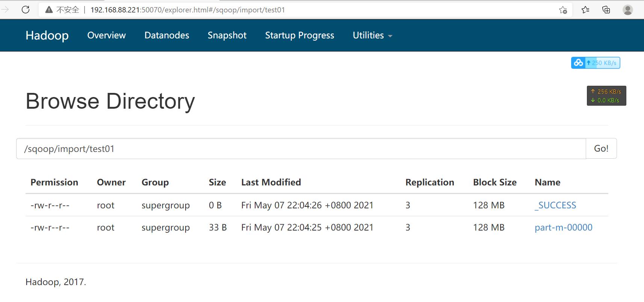Click the browser address bar URL
Screen dimensions: 644x302
pyautogui.click(x=187, y=10)
